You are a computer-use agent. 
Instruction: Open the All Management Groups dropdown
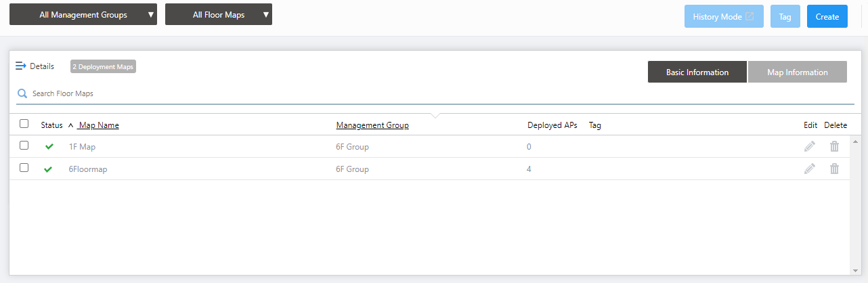[x=83, y=15]
